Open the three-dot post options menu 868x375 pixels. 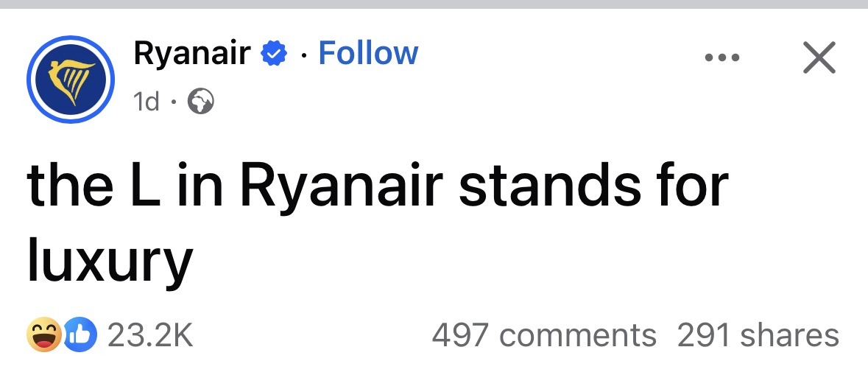[723, 57]
